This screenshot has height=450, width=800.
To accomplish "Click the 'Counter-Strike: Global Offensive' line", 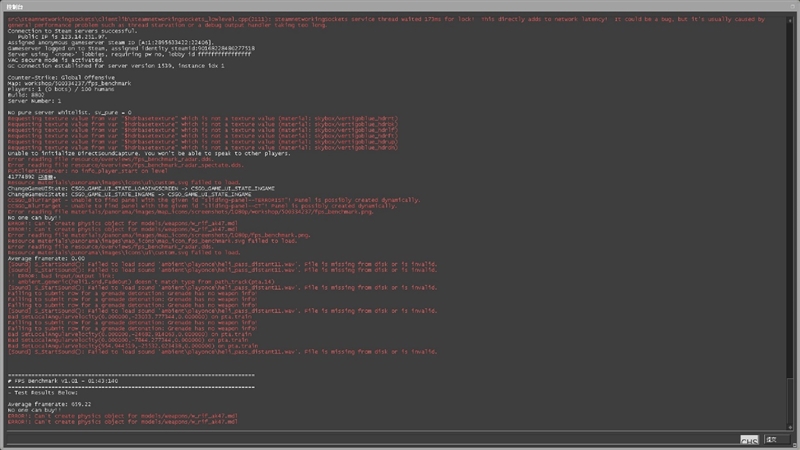I will click(61, 78).
